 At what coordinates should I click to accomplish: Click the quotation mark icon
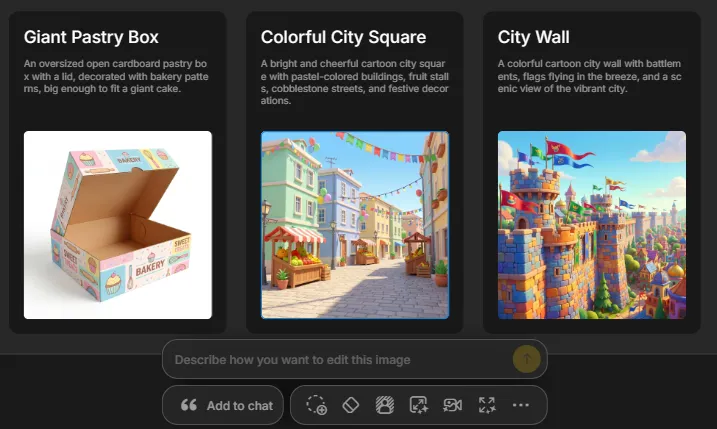[188, 405]
